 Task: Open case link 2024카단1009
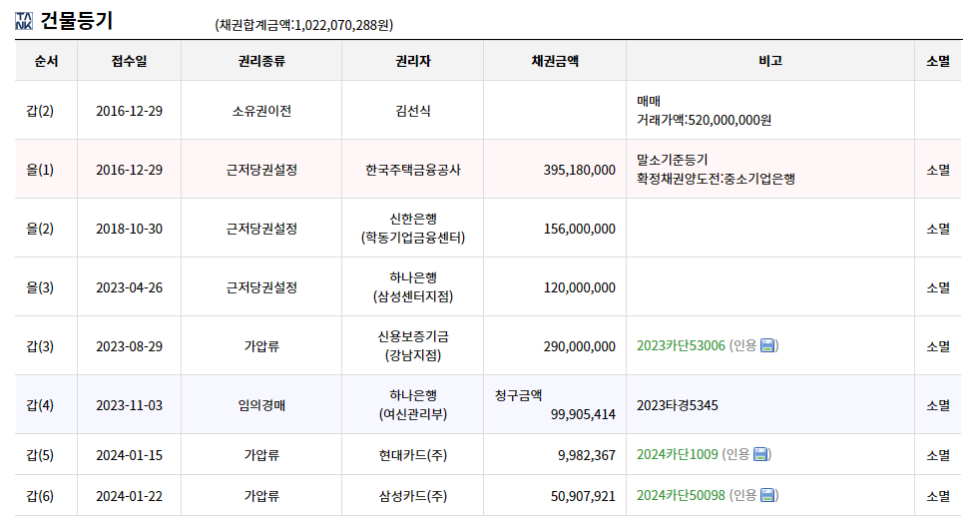677,454
